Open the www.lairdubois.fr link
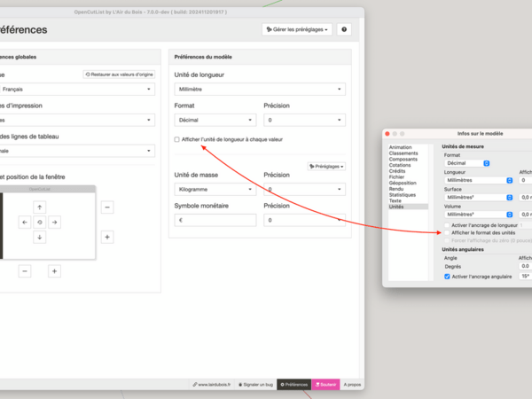The height and width of the screenshot is (399, 532). [x=212, y=384]
